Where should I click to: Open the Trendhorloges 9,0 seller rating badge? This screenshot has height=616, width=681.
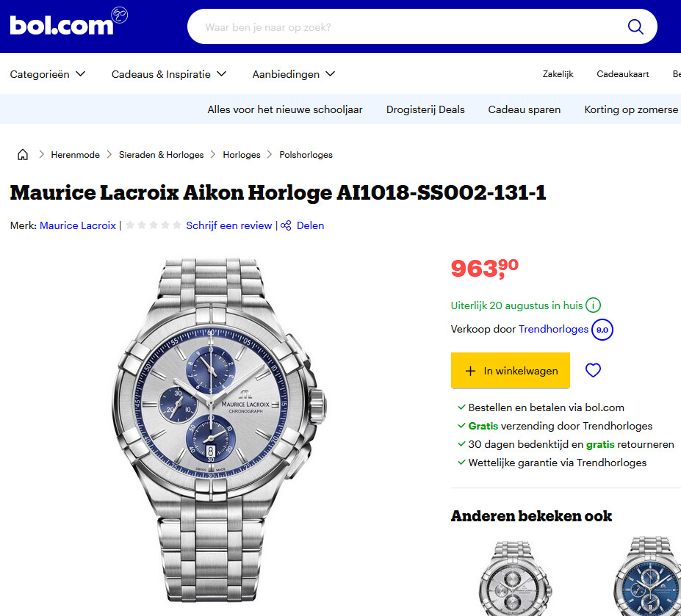click(602, 330)
